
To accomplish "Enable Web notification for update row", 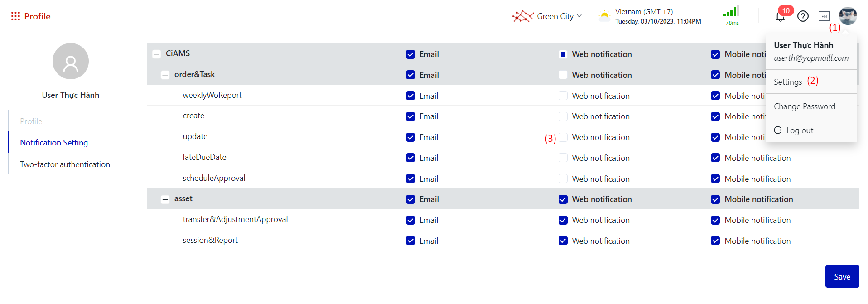I will coord(563,137).
